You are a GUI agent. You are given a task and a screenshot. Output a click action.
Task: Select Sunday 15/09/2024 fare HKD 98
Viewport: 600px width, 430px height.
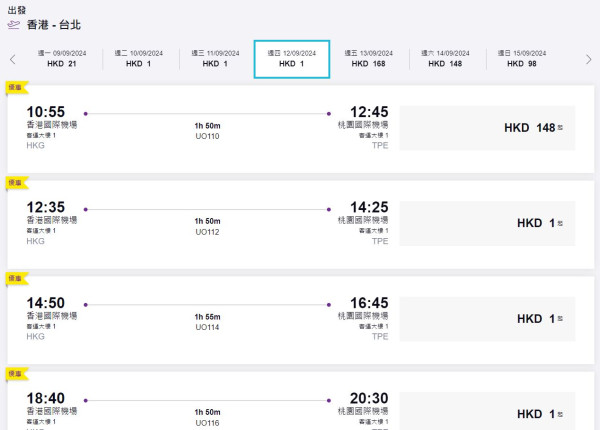[522, 58]
